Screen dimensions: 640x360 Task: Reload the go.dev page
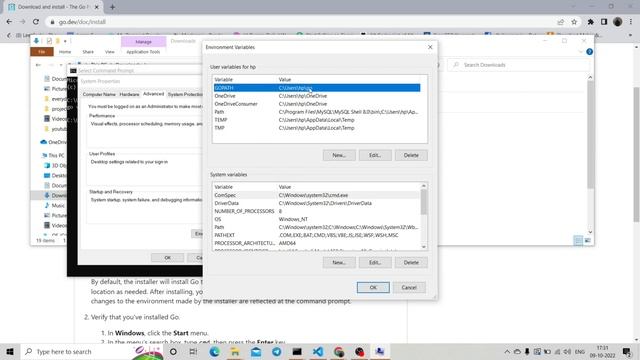pos(36,22)
